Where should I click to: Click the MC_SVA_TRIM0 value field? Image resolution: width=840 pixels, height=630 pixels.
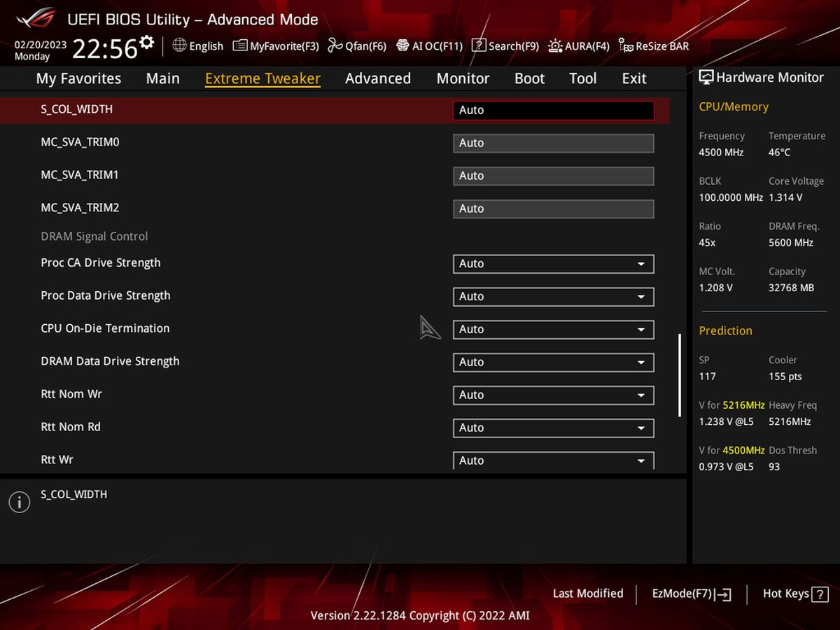(554, 143)
